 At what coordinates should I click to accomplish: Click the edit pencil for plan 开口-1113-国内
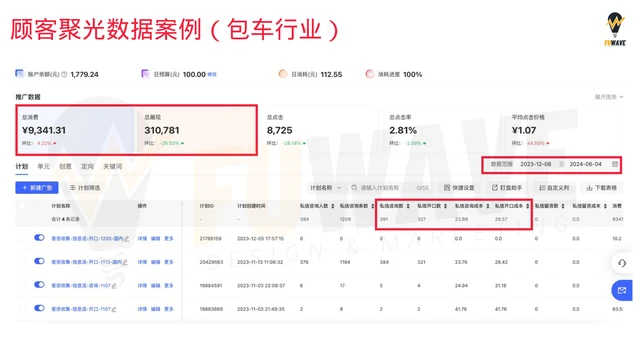[x=125, y=262]
